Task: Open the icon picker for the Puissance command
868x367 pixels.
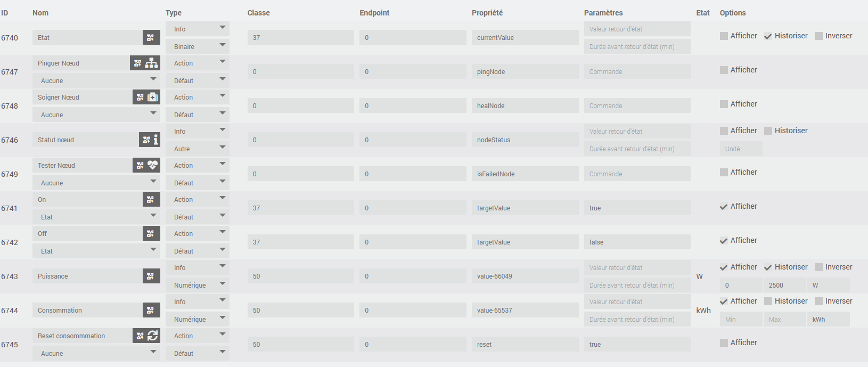Action: point(151,276)
